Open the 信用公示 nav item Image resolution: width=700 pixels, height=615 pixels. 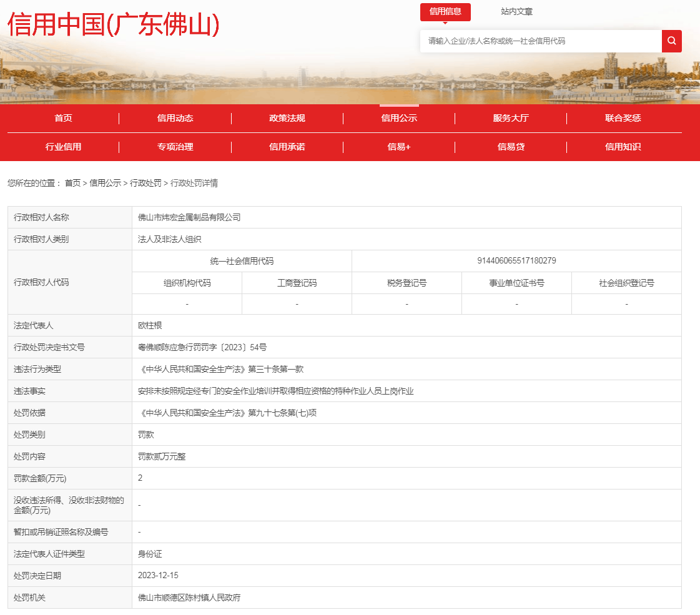click(399, 118)
